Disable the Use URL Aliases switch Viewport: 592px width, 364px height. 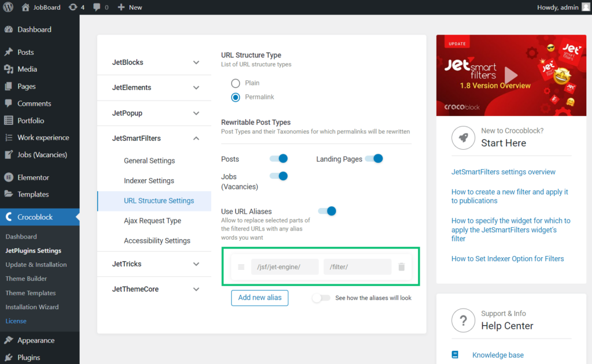click(x=327, y=211)
